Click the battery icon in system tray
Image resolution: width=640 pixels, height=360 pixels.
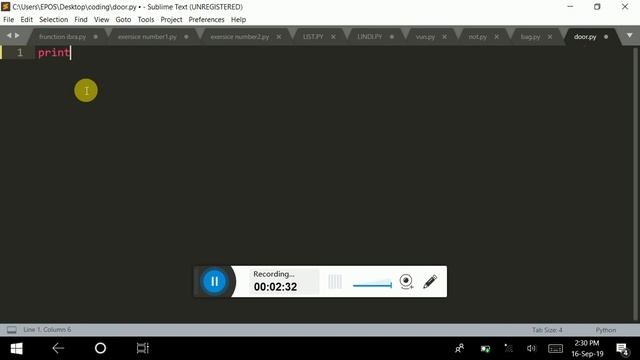tap(485, 349)
